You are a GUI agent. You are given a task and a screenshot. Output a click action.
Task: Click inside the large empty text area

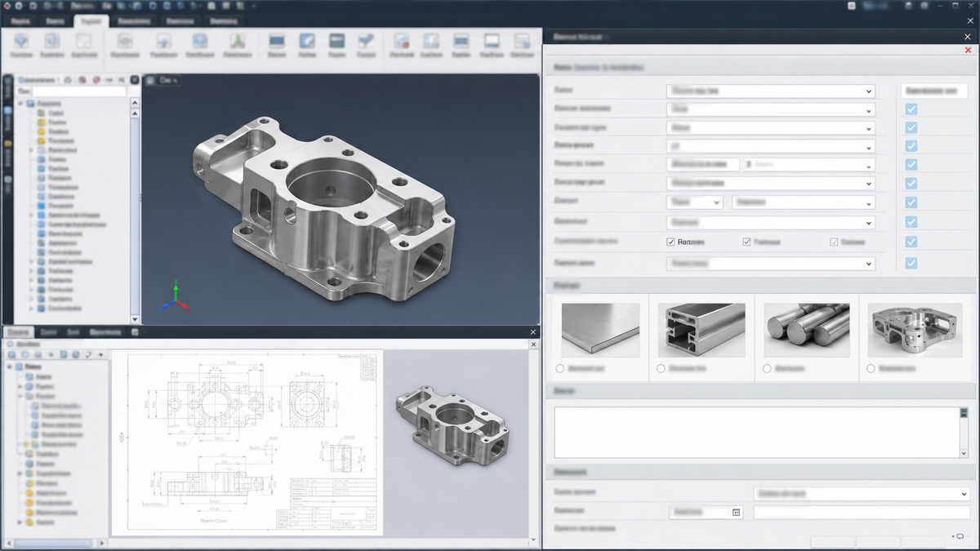pyautogui.click(x=755, y=432)
